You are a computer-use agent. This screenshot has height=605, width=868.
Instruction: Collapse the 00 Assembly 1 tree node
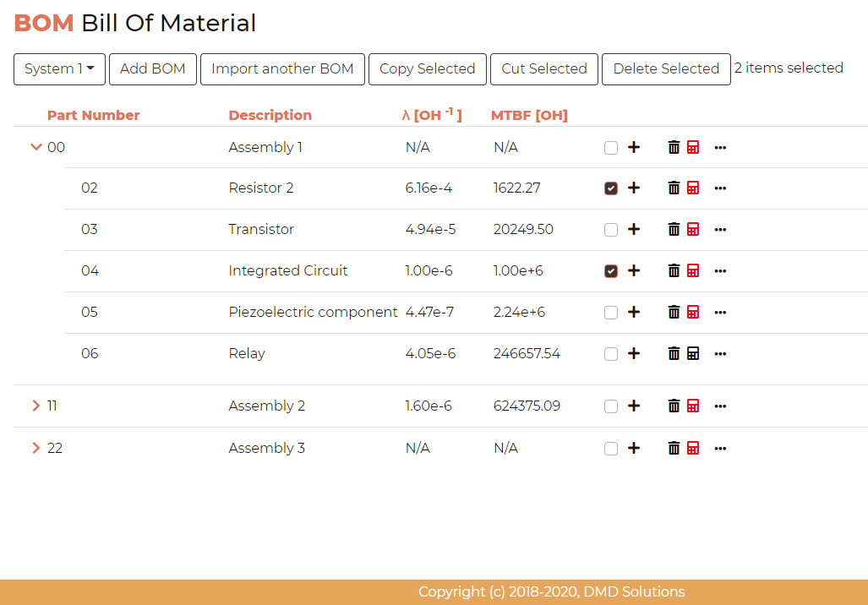(x=35, y=147)
